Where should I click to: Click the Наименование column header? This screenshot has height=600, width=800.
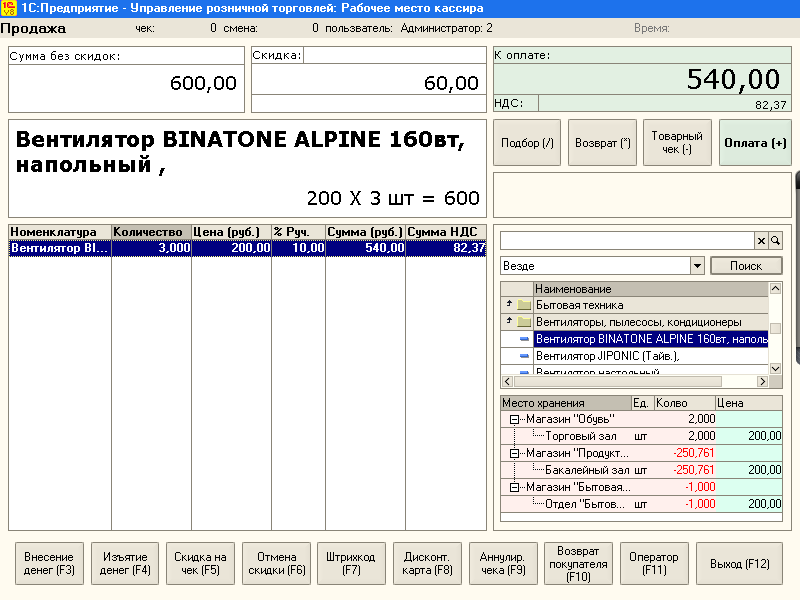(x=651, y=289)
